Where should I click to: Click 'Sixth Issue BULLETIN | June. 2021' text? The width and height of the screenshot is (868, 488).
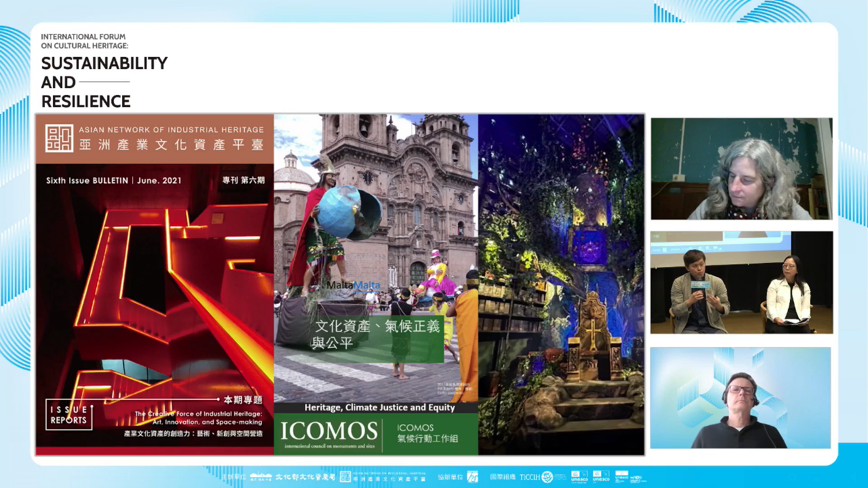tap(114, 180)
